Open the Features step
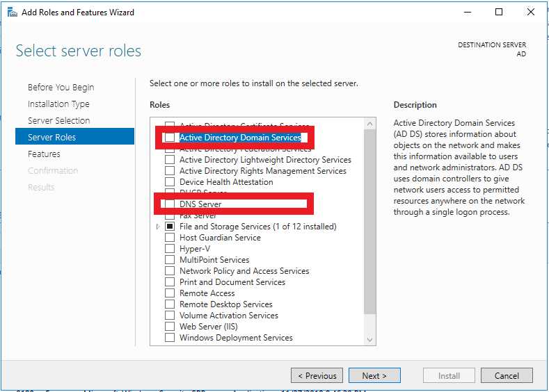The image size is (549, 392). point(44,154)
